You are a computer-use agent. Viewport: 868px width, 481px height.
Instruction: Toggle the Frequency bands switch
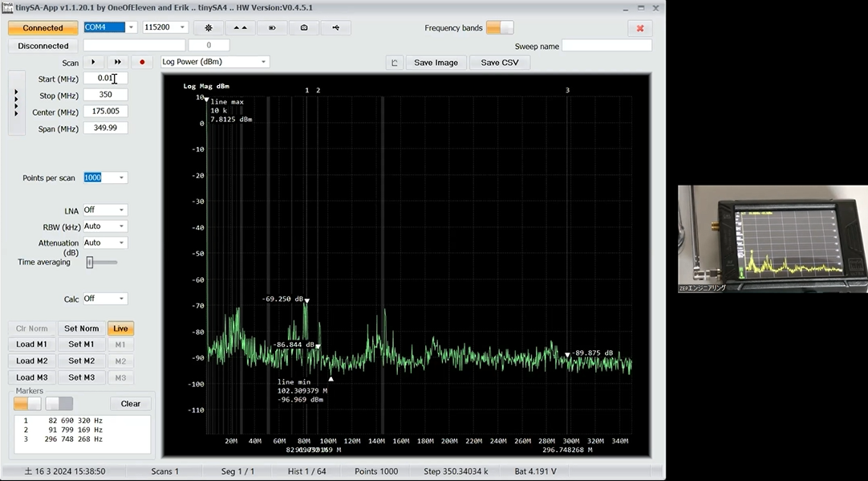[x=499, y=28]
